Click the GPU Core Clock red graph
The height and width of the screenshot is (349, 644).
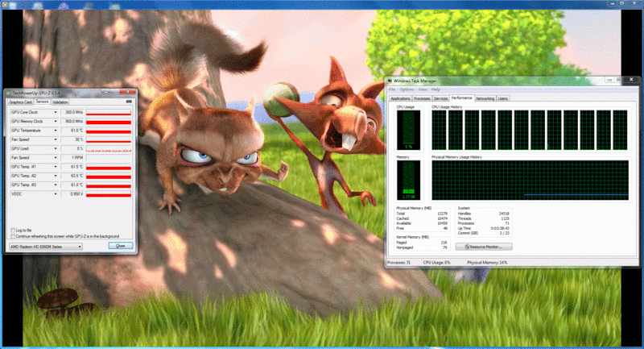click(109, 112)
